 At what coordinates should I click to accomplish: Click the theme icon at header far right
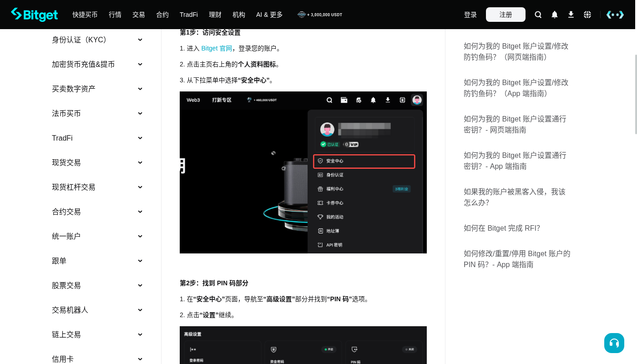click(x=615, y=15)
